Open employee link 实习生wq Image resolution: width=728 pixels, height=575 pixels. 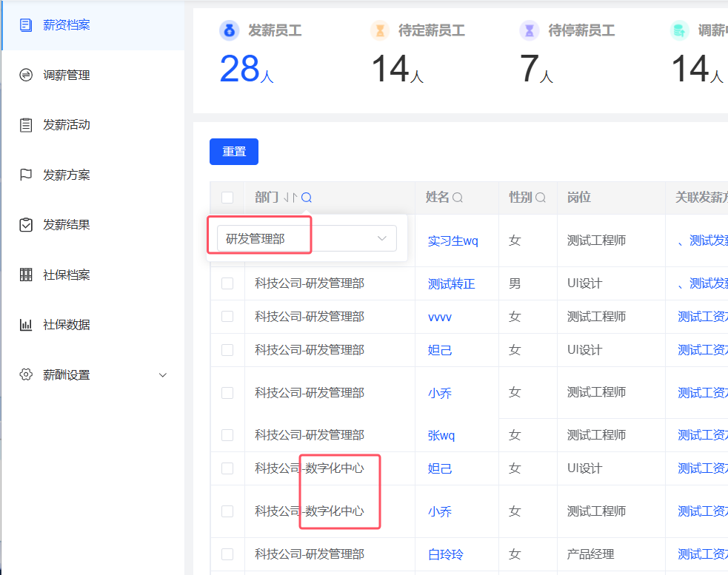pyautogui.click(x=453, y=241)
